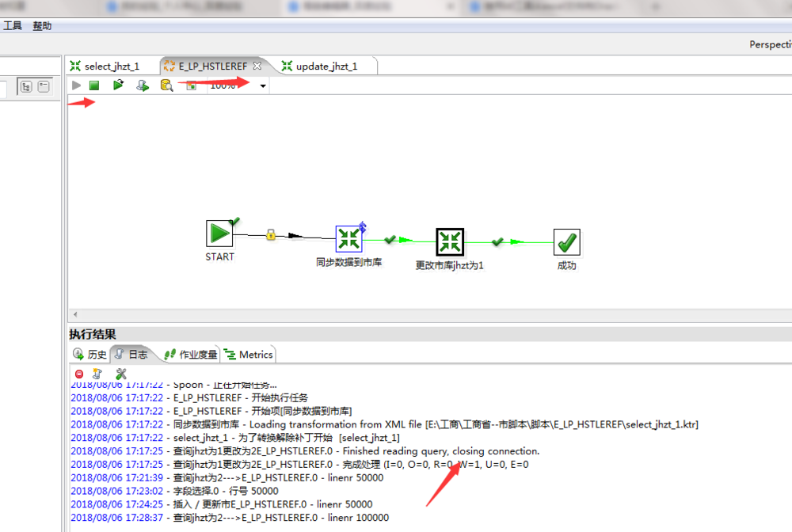Click log line '开始项[同步数据到市库]'
The image size is (792, 532).
211,411
